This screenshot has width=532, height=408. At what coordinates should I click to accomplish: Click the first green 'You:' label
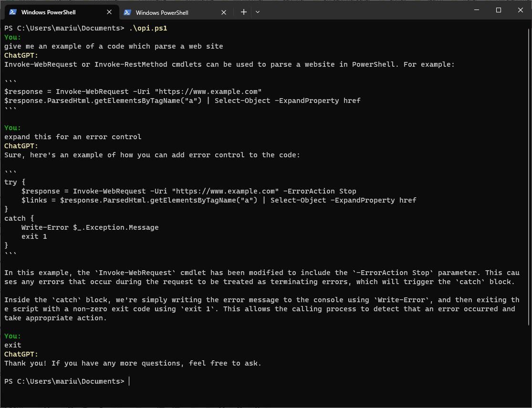(12, 37)
